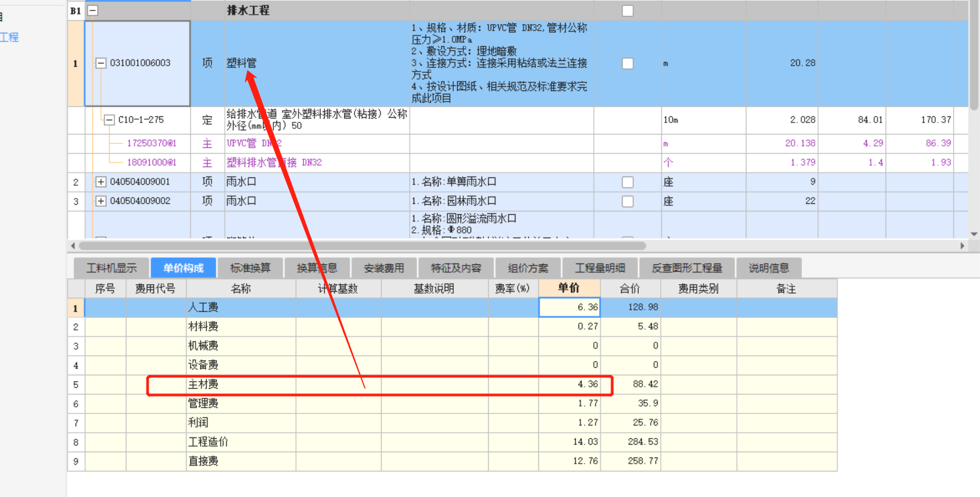Tick the checkbox for 单算雨水口 row
980x497 pixels.
(x=627, y=182)
